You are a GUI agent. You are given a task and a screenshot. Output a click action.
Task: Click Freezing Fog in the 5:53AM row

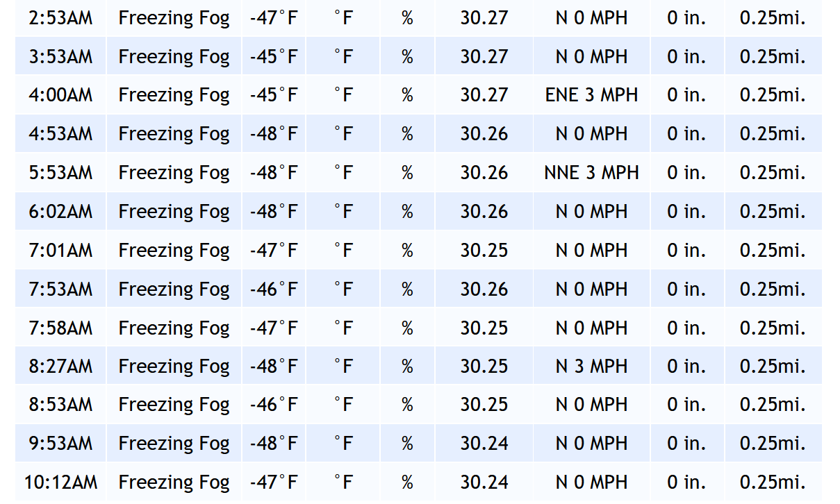click(x=174, y=173)
